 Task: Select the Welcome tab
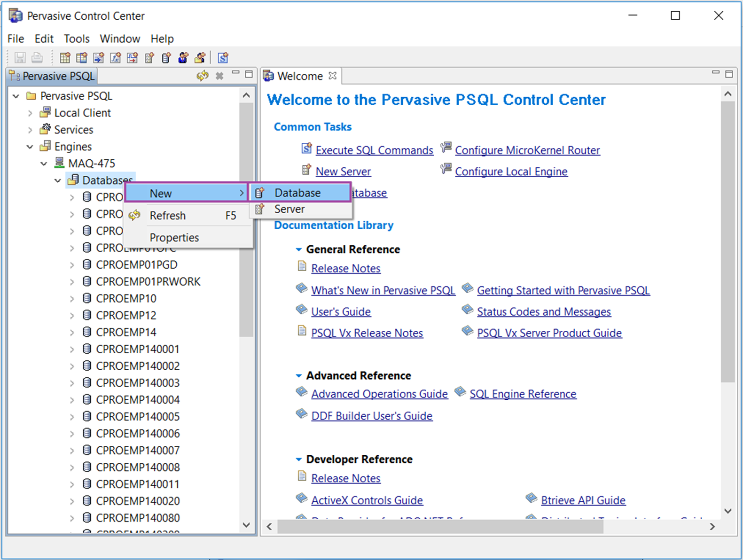300,76
